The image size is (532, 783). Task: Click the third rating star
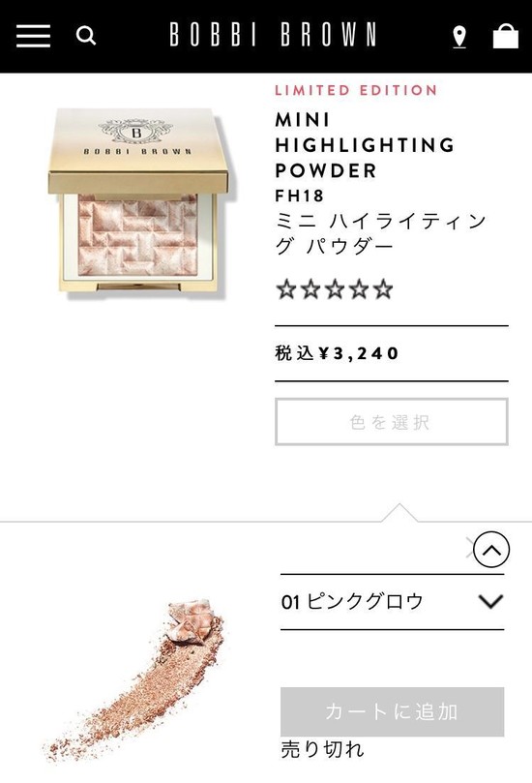coord(335,289)
